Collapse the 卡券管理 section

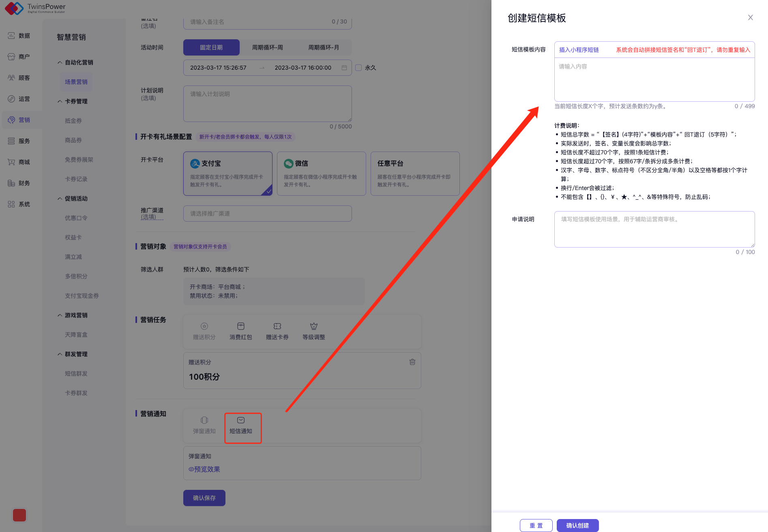(60, 101)
